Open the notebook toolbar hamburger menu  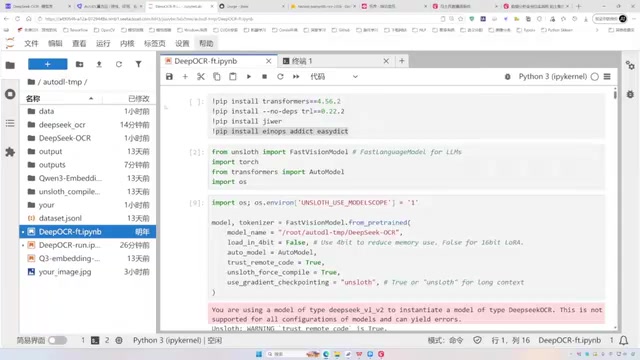607,77
